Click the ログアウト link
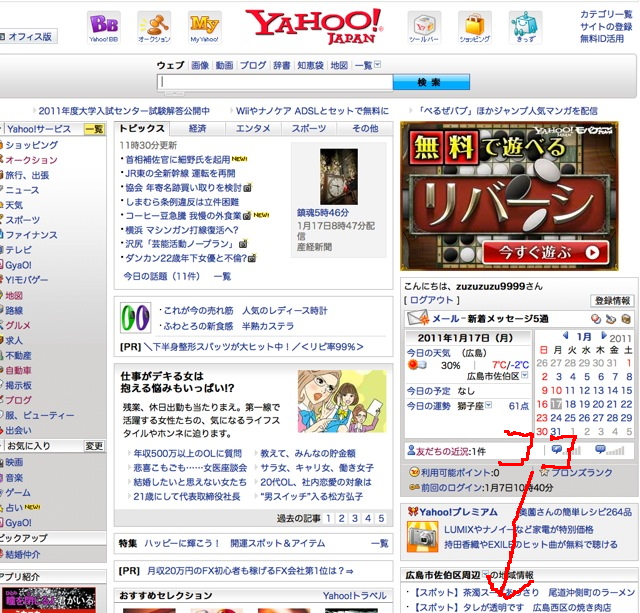The image size is (640, 613). tap(431, 300)
